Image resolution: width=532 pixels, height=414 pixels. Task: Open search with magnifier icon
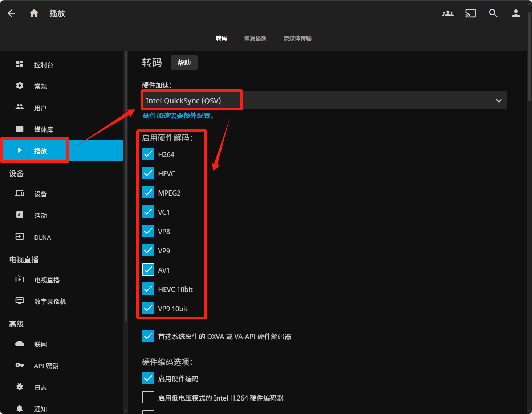pyautogui.click(x=493, y=13)
